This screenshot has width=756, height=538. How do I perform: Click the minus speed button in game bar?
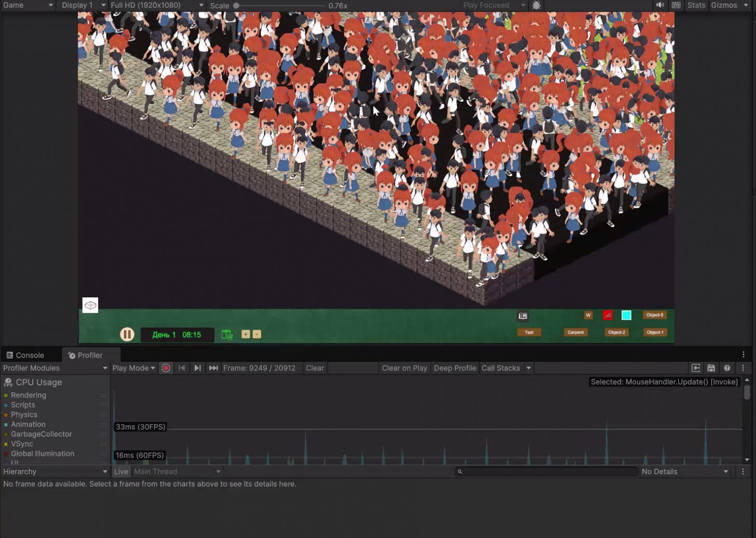pyautogui.click(x=256, y=334)
